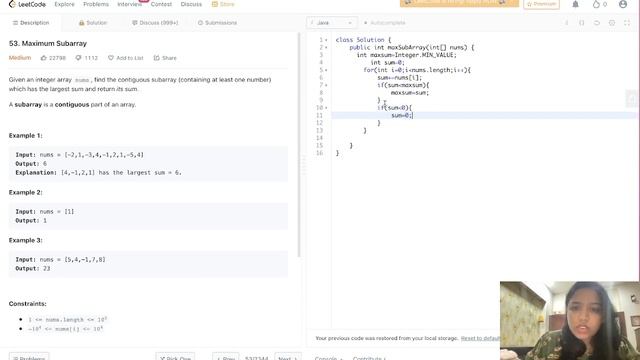Click the editor info icon
The image size is (640, 360).
pyautogui.click(x=567, y=23)
